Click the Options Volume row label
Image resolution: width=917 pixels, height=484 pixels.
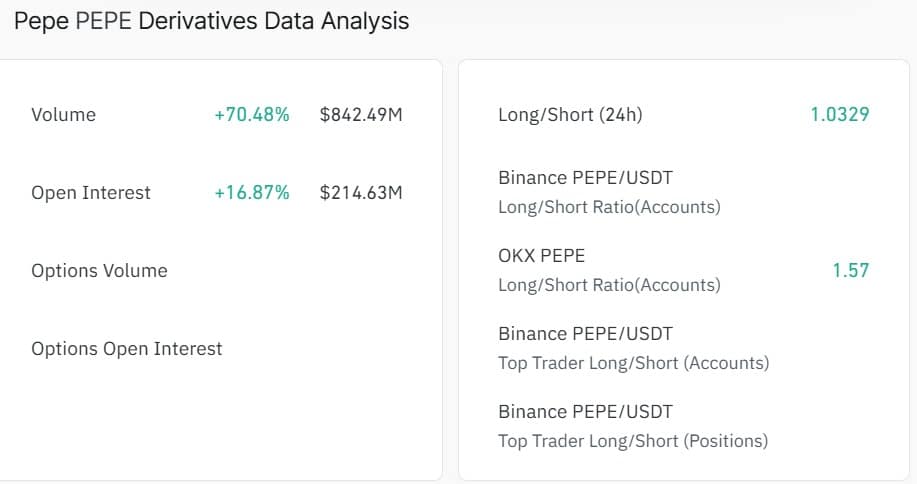pyautogui.click(x=99, y=271)
